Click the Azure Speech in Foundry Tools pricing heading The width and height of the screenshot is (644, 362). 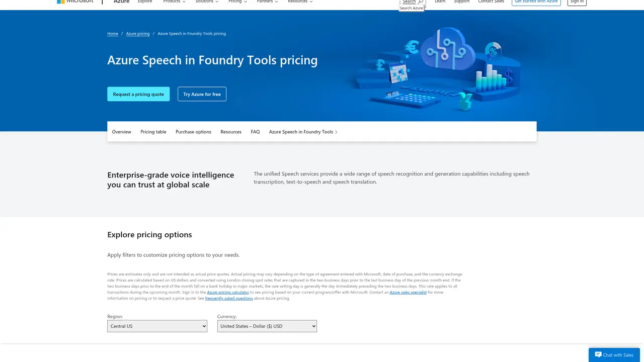[212, 60]
